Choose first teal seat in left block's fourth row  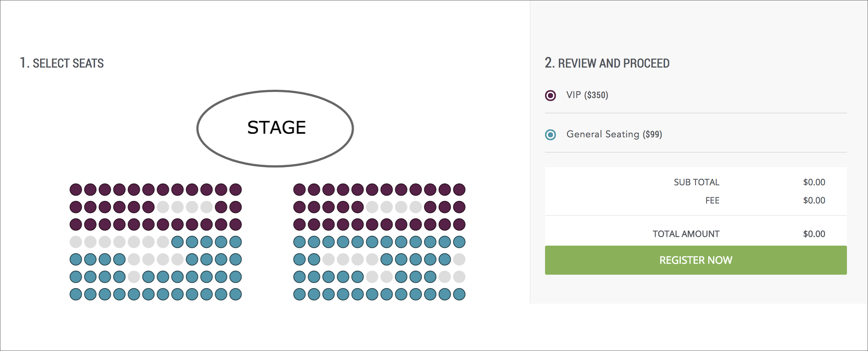[x=177, y=242]
